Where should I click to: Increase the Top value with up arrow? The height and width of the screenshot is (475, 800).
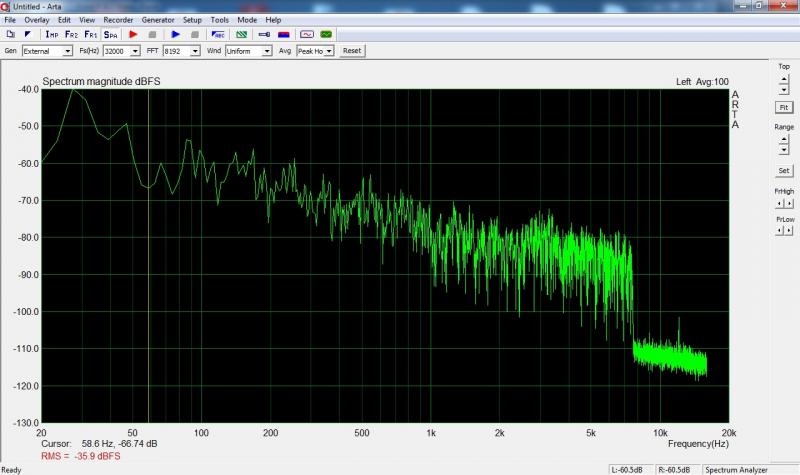pos(784,78)
